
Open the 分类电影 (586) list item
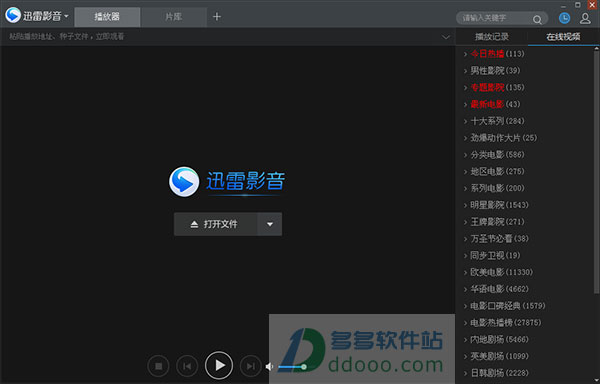[x=494, y=155]
